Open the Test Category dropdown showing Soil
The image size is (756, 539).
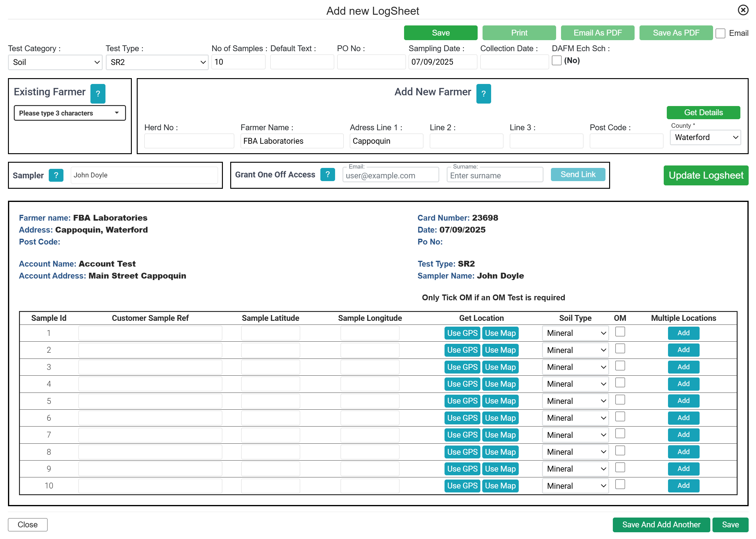pyautogui.click(x=55, y=63)
